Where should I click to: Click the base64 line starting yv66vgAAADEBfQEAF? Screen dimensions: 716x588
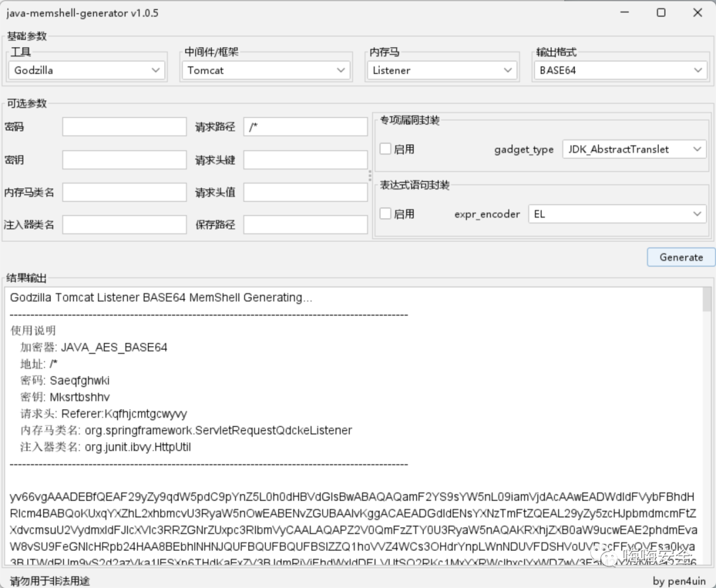click(x=352, y=497)
